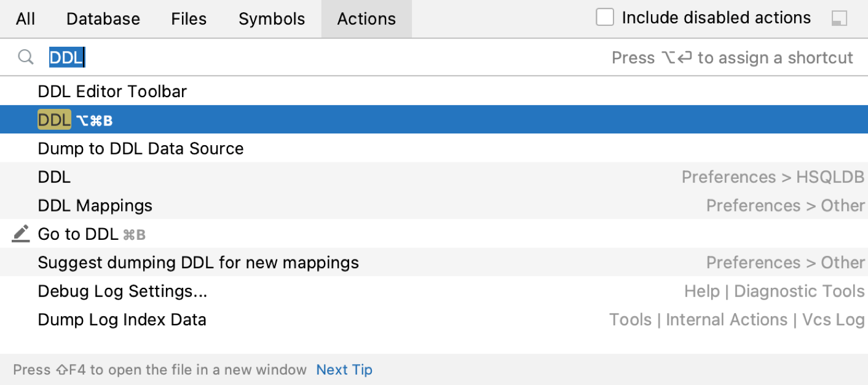Click the assign a shortcut hint text
Screen dimensions: 868x385
pos(732,57)
